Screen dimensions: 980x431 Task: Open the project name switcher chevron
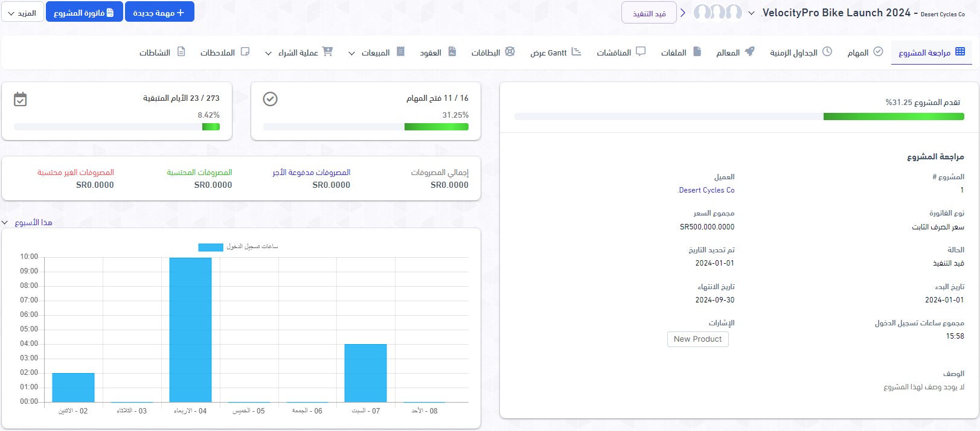[x=751, y=13]
